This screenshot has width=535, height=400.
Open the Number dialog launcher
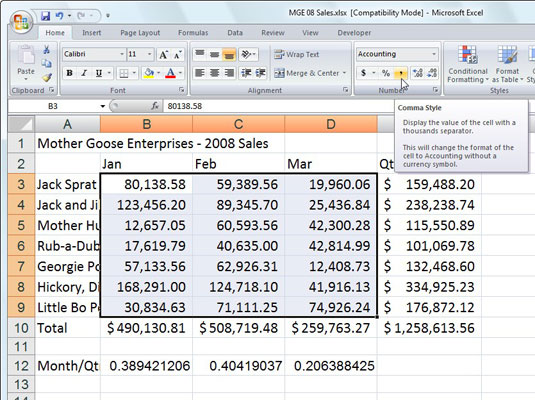pos(435,90)
